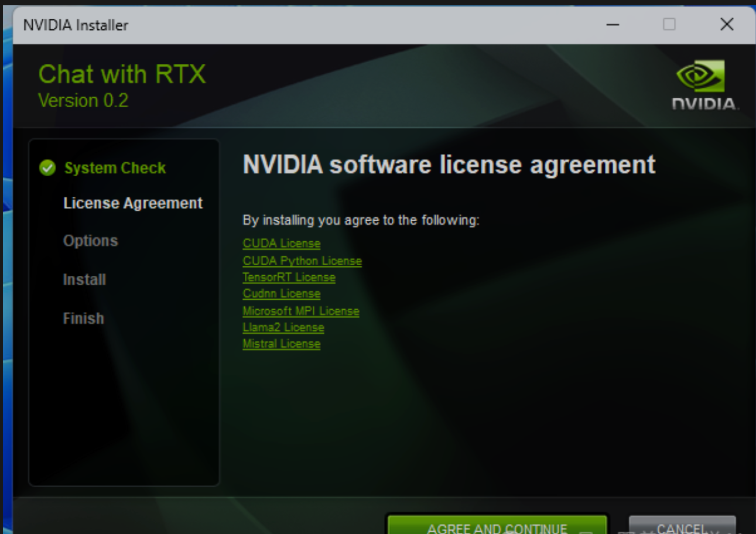This screenshot has width=756, height=534.
Task: Click the green System Check checkmark icon
Action: [47, 168]
